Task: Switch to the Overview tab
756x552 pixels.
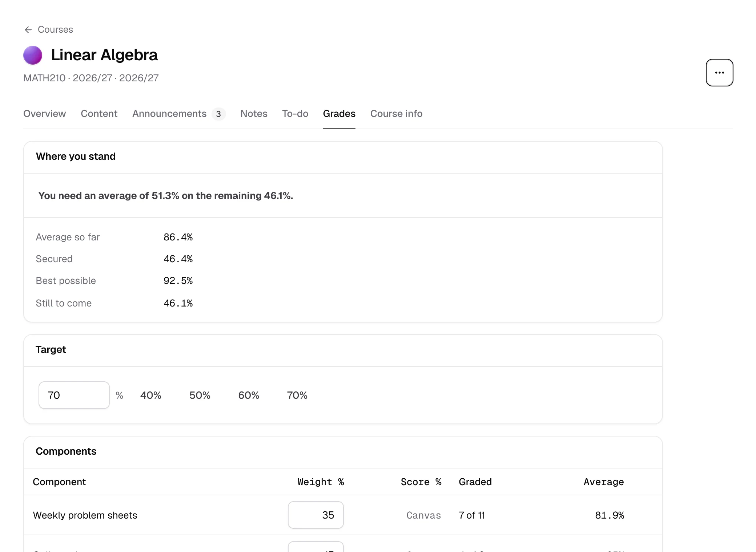Action: pyautogui.click(x=45, y=114)
